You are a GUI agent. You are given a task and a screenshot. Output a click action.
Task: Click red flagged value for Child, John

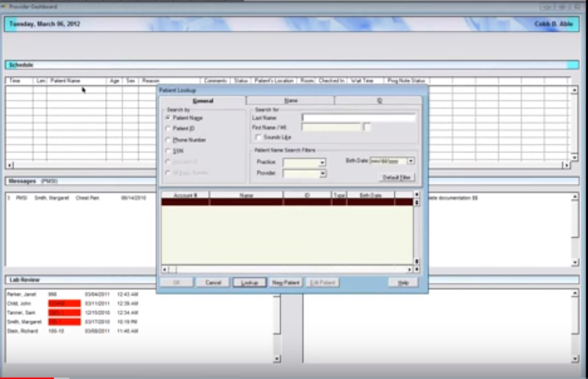pyautogui.click(x=64, y=303)
